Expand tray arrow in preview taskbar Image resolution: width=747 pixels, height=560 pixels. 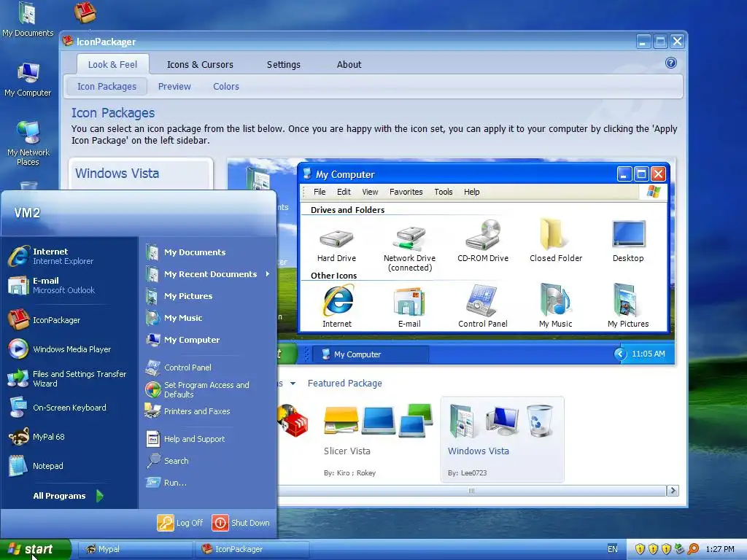point(620,354)
